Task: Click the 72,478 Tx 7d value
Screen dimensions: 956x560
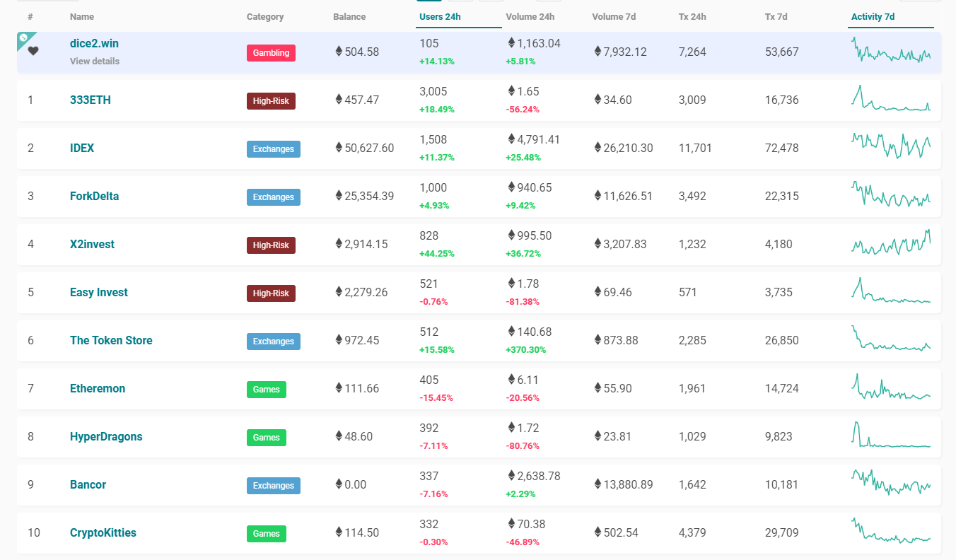Action: click(782, 148)
